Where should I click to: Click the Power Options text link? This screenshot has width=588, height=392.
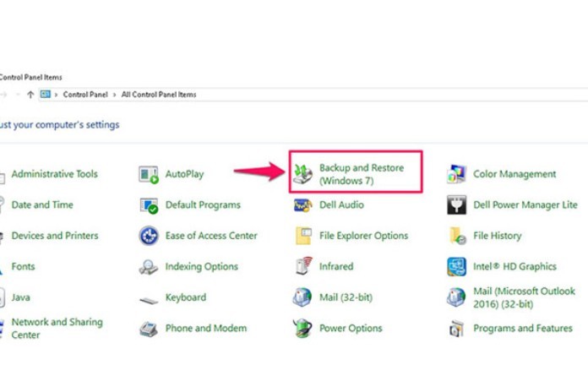pos(351,329)
